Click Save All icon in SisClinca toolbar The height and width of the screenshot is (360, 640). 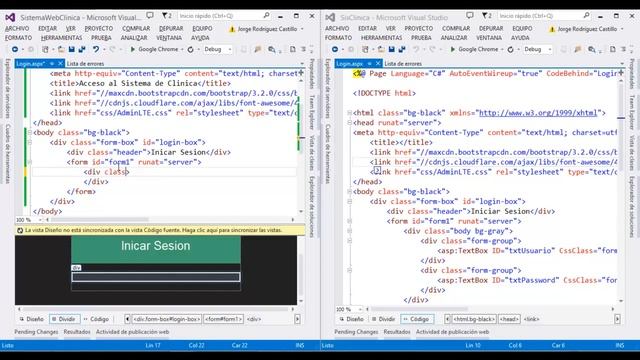[x=402, y=49]
